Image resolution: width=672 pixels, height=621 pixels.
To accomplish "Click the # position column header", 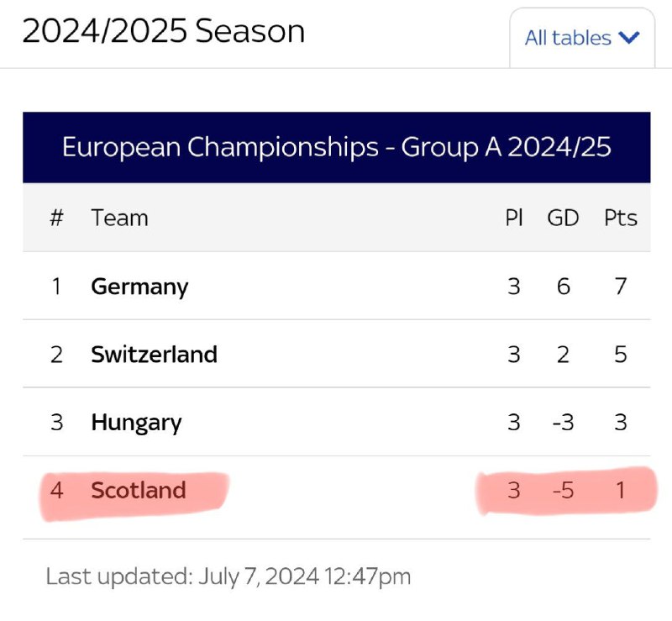I will (56, 218).
